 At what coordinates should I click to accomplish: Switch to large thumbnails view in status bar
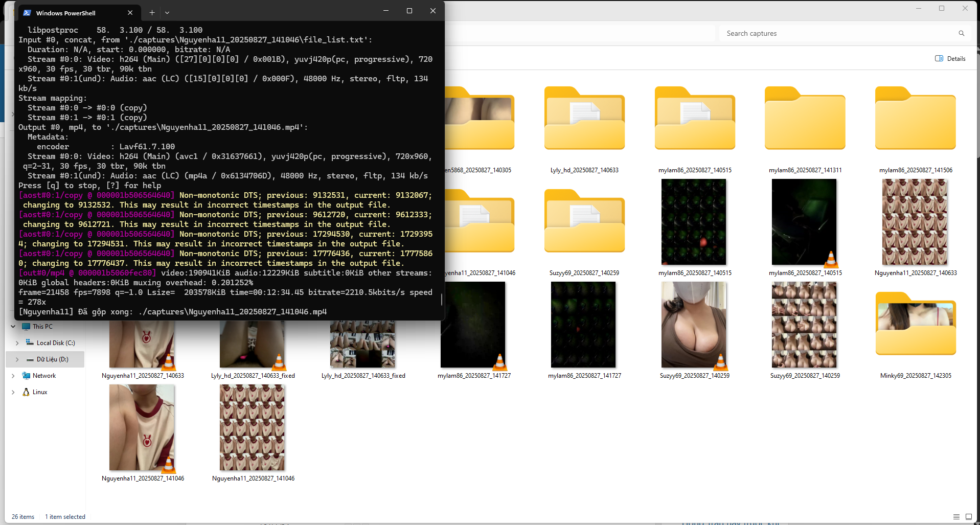[968, 517]
